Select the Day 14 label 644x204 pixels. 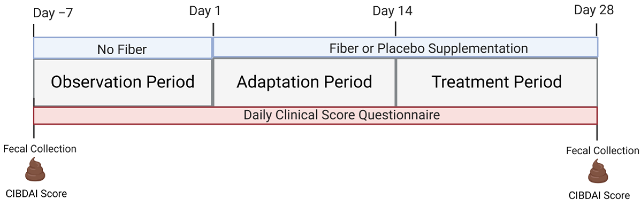pos(392,11)
